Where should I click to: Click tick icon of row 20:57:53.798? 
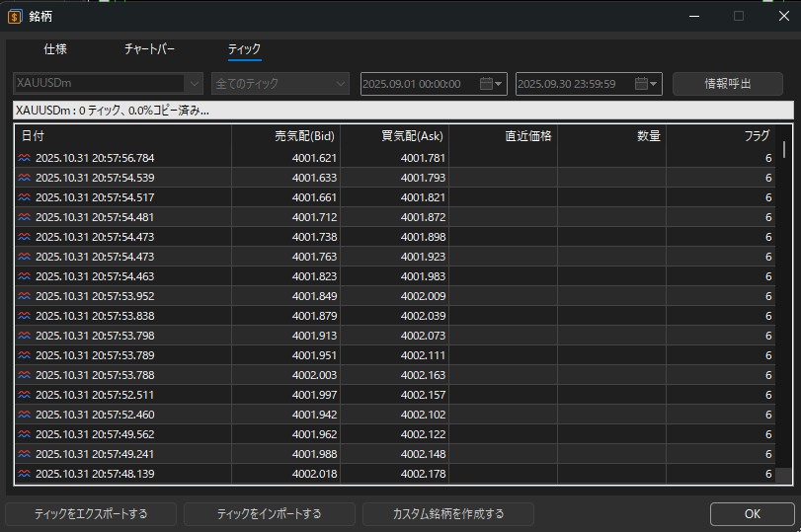[x=24, y=336]
